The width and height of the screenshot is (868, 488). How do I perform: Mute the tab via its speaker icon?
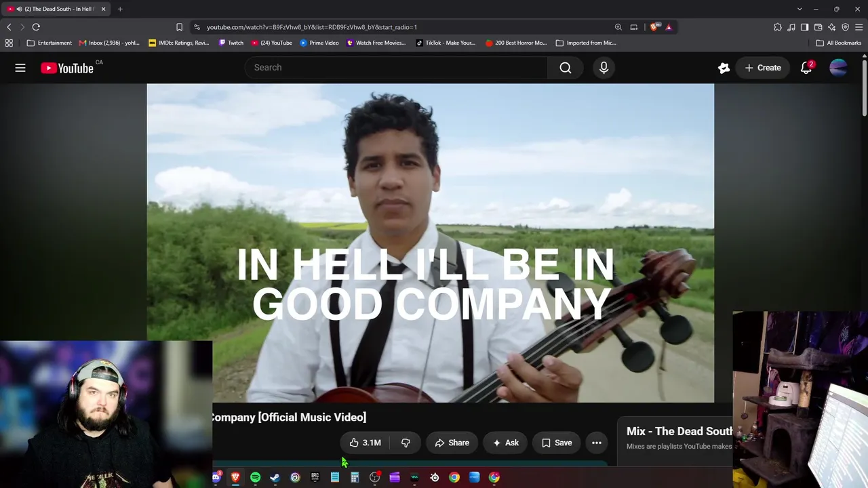pos(18,9)
